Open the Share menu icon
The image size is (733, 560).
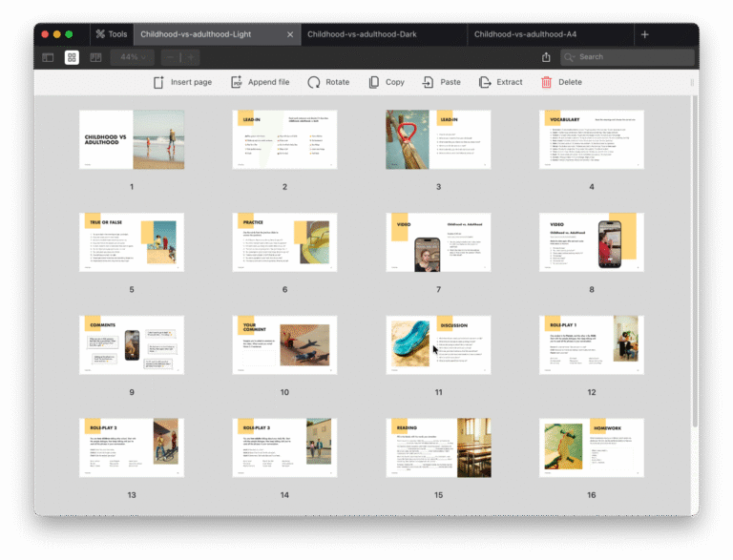[546, 57]
